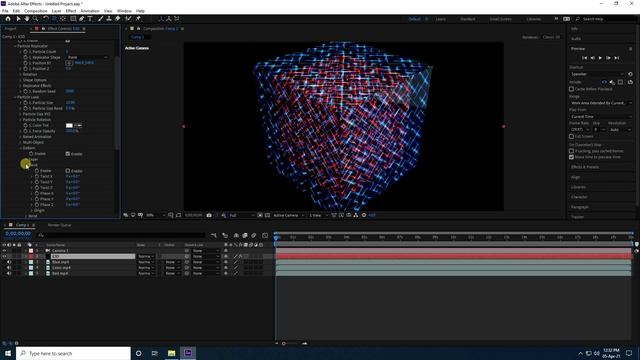This screenshot has width=640, height=360.
Task: Go to first frame in Preview panel
Action: point(584,58)
